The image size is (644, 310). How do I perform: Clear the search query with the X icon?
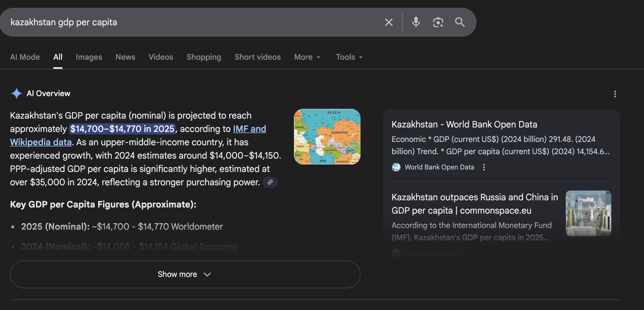388,22
